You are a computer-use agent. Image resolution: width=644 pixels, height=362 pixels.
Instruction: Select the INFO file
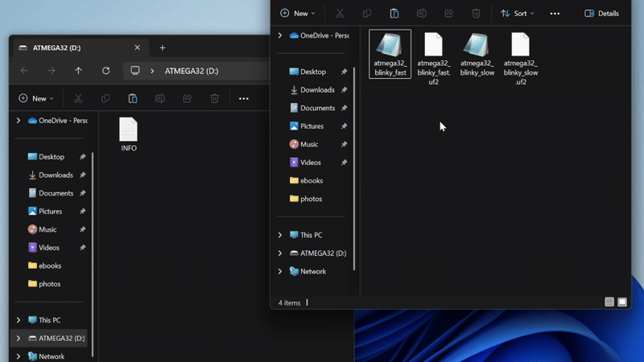tap(129, 135)
